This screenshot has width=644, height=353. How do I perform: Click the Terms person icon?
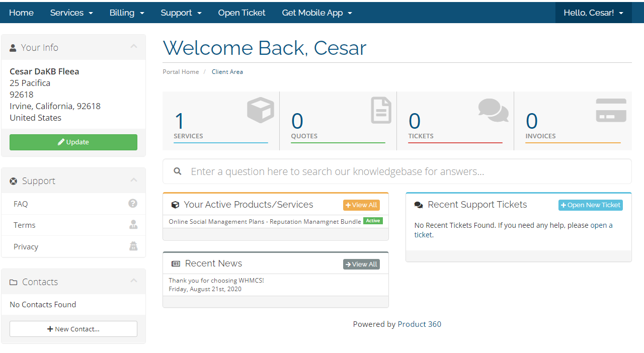coord(133,225)
